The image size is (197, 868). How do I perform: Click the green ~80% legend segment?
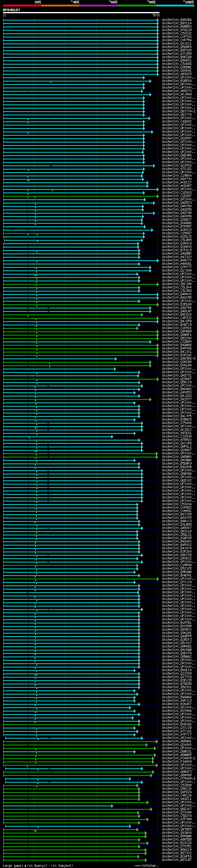click(x=136, y=6)
